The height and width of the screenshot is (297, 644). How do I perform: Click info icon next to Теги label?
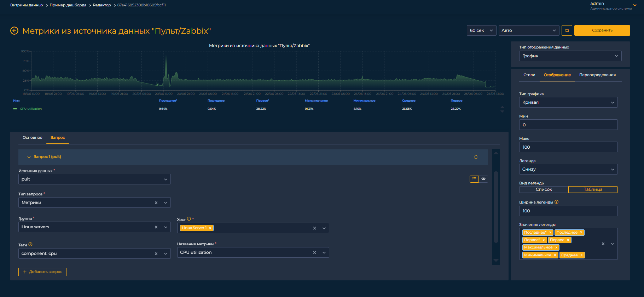pyautogui.click(x=30, y=245)
